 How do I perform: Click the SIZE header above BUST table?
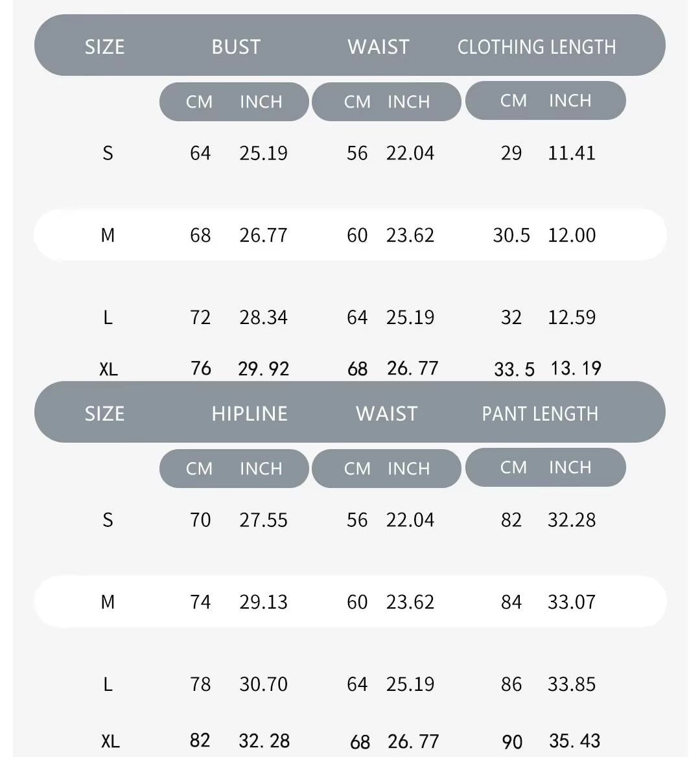pos(104,47)
